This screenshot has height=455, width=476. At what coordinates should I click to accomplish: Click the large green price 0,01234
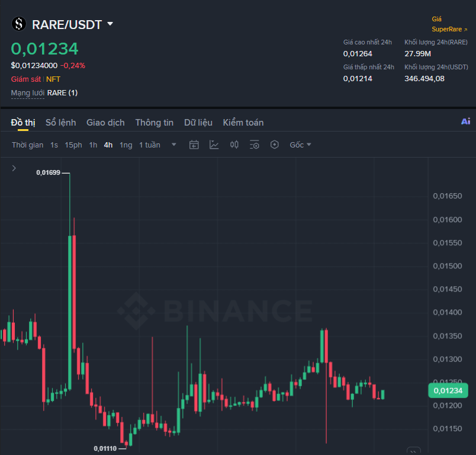[44, 49]
